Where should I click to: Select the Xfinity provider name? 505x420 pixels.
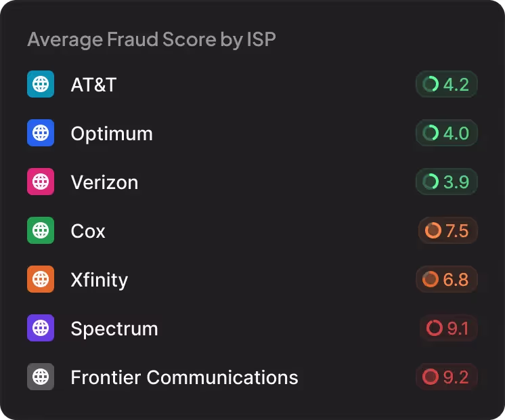coord(99,280)
